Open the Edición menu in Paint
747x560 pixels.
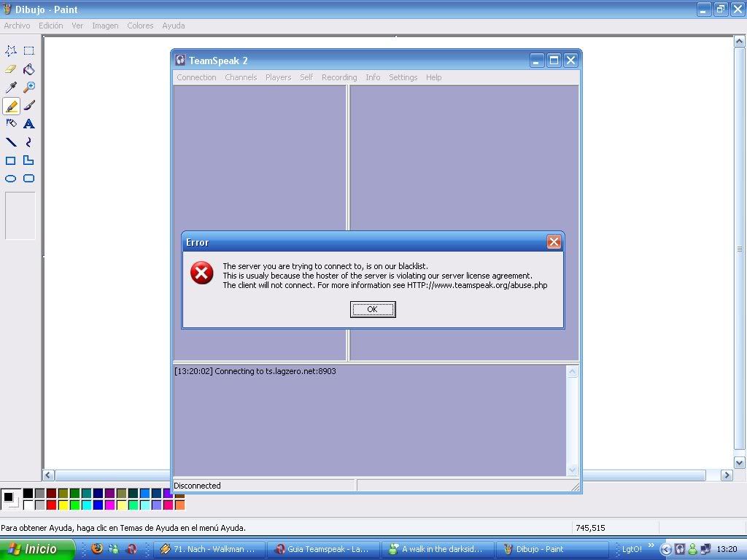tap(51, 26)
